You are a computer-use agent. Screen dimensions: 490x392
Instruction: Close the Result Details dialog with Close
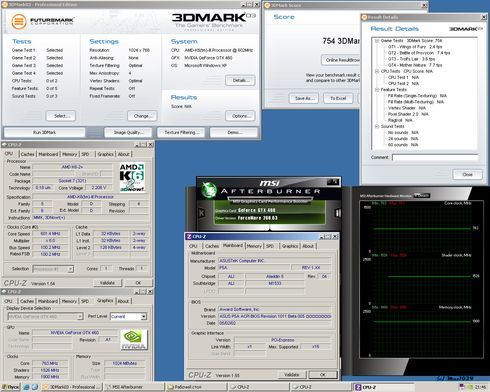pyautogui.click(x=468, y=174)
